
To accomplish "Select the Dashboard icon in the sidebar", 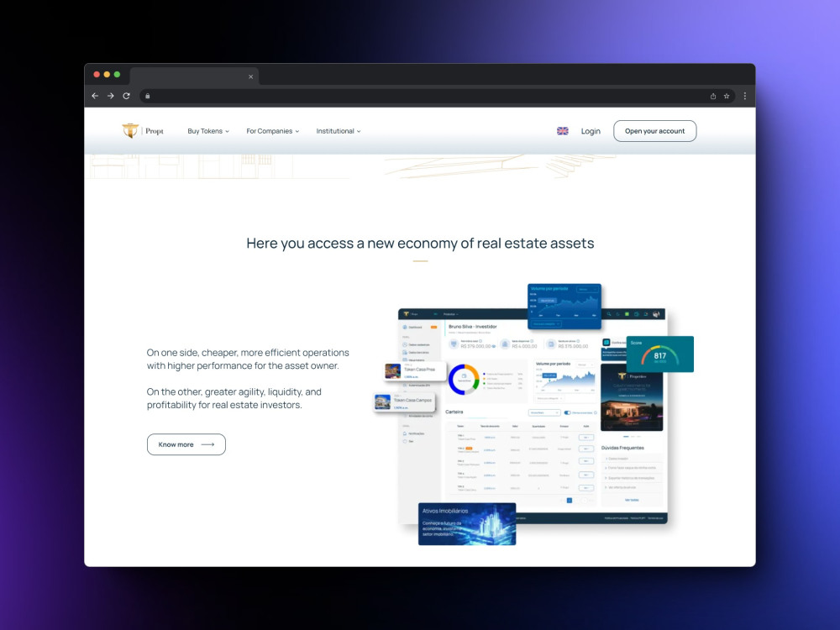I will pyautogui.click(x=404, y=327).
